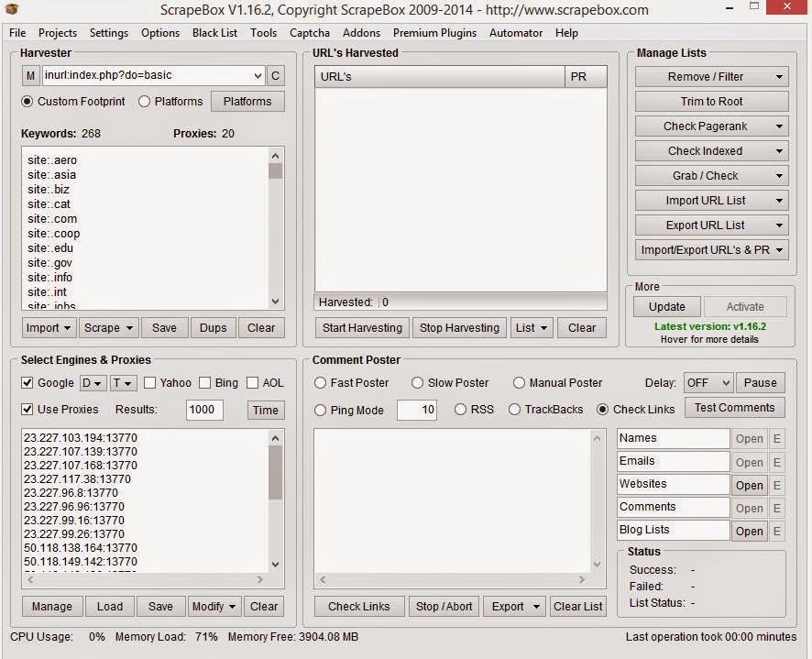The image size is (812, 659).
Task: Click the M merge keywords button
Action: tap(31, 75)
